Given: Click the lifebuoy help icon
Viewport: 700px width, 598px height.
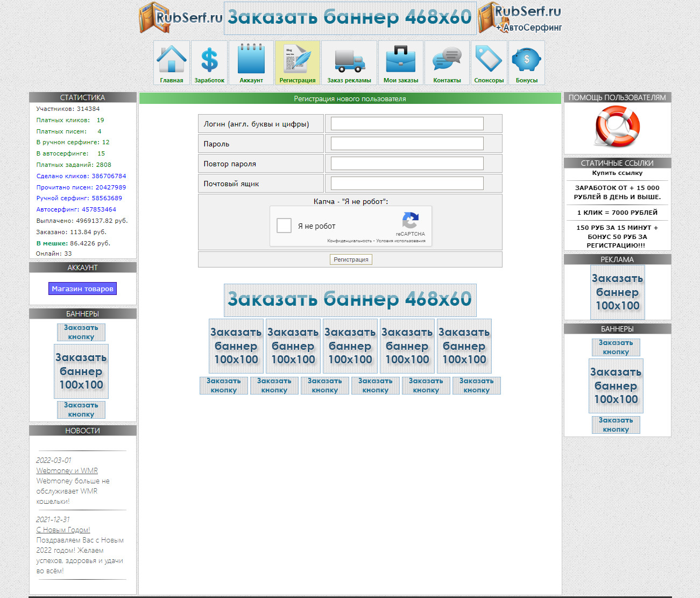Looking at the screenshot, I should click(x=617, y=126).
